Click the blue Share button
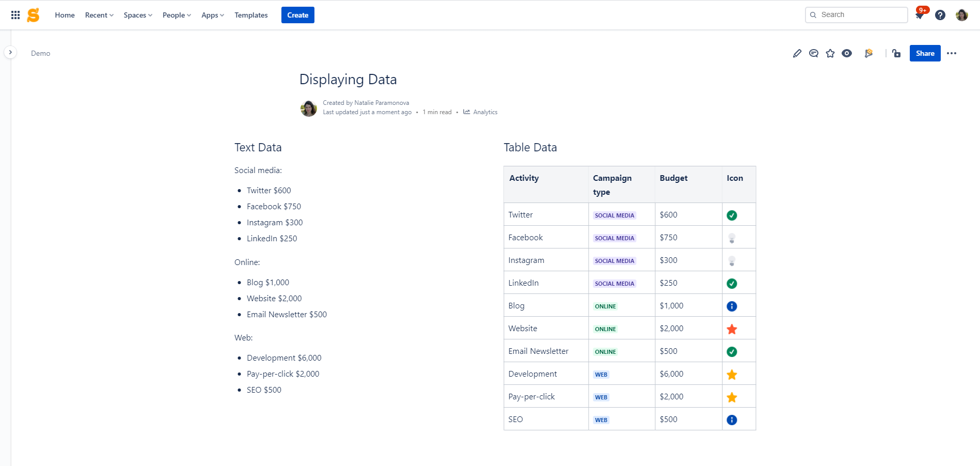Screen dimensions: 980x466 pos(925,53)
